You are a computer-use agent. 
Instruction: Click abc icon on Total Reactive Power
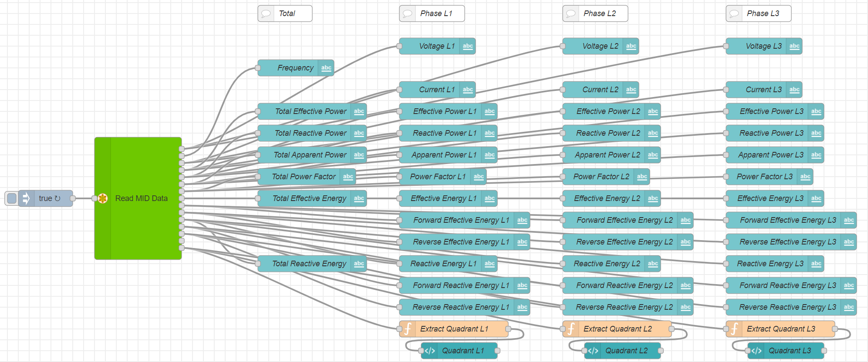coord(359,133)
